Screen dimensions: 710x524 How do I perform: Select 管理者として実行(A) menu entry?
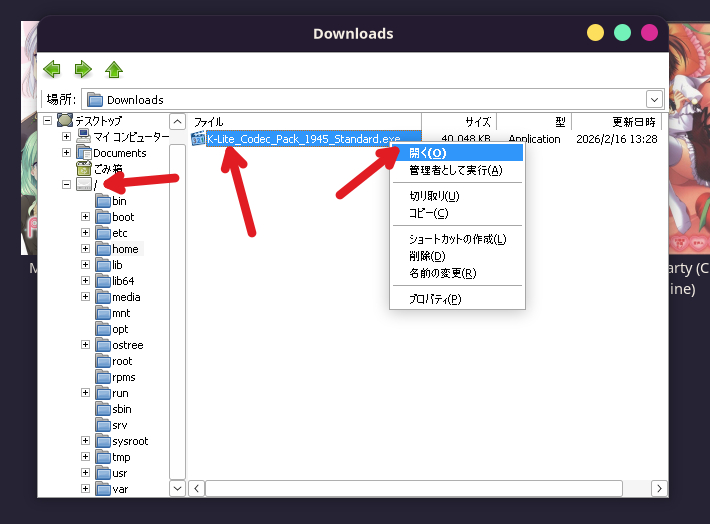455,170
